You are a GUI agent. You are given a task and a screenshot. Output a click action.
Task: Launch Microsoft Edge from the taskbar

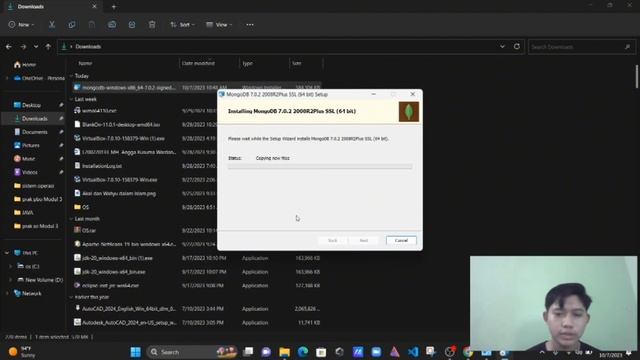303,352
